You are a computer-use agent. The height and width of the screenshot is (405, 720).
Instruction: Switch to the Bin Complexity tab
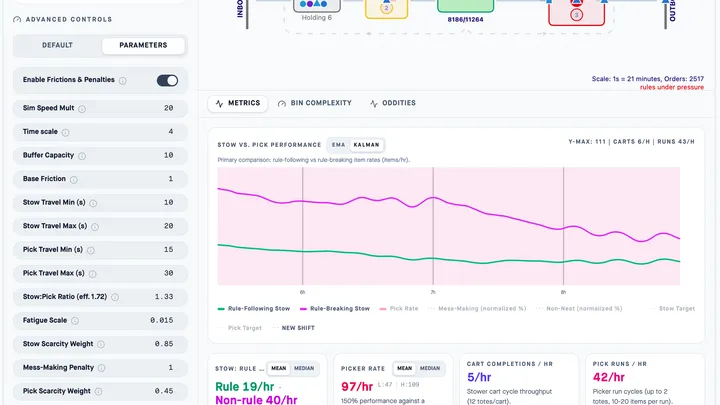point(315,103)
